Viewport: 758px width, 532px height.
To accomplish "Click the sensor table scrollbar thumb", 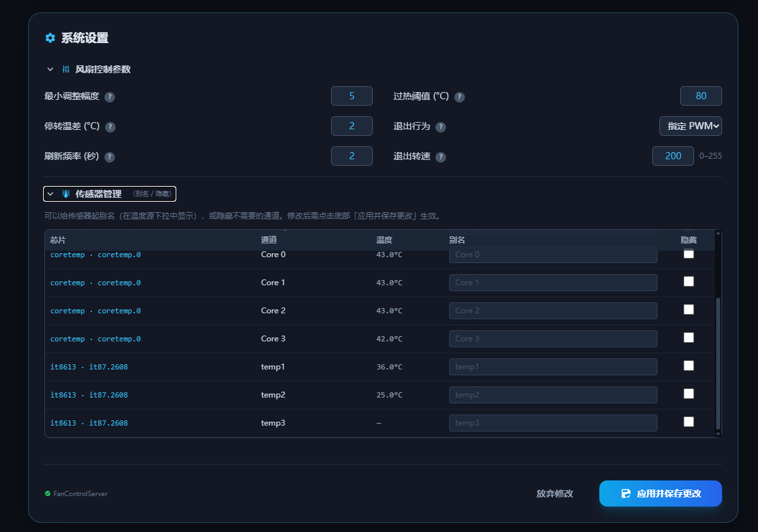I will coord(718,364).
